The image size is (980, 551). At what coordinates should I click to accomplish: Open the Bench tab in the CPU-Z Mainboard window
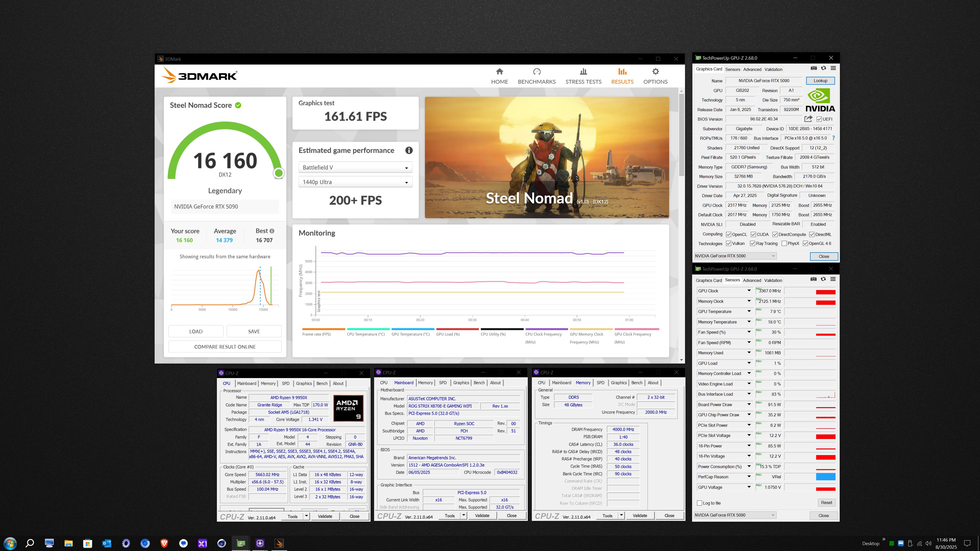tap(479, 383)
